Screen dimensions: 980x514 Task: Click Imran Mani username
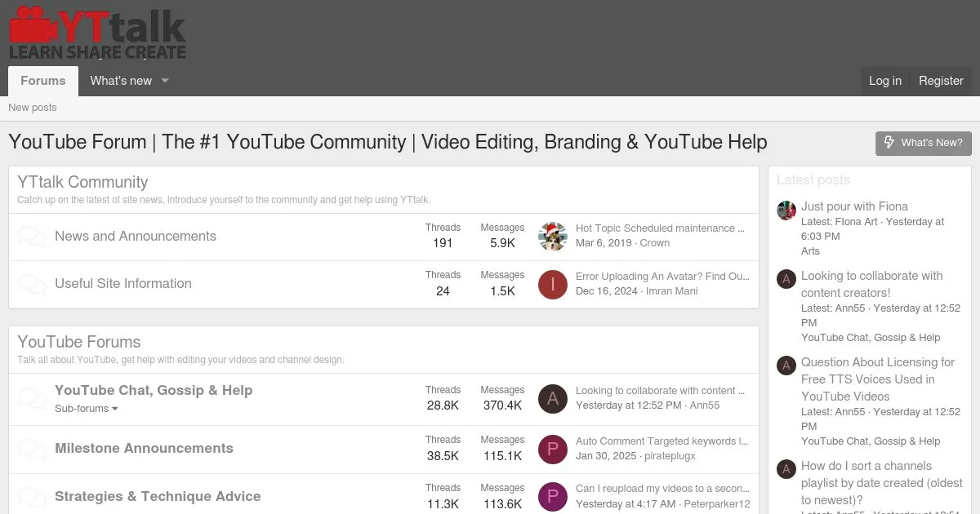[672, 291]
